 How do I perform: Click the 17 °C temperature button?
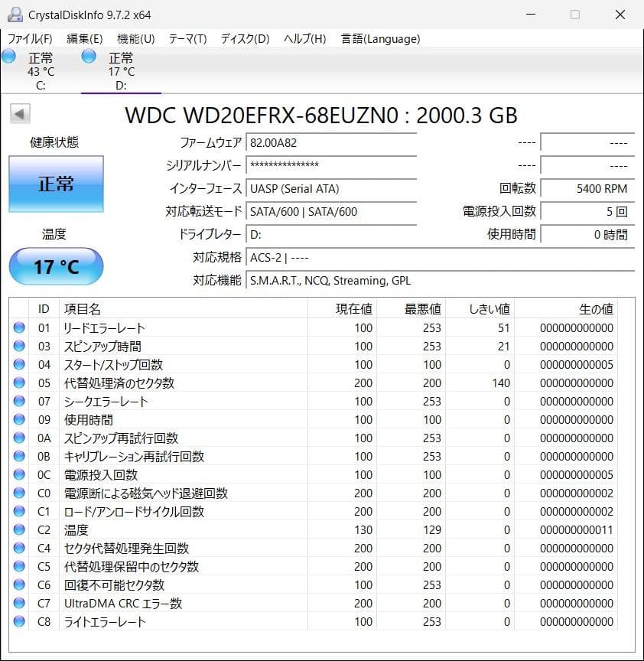56,266
